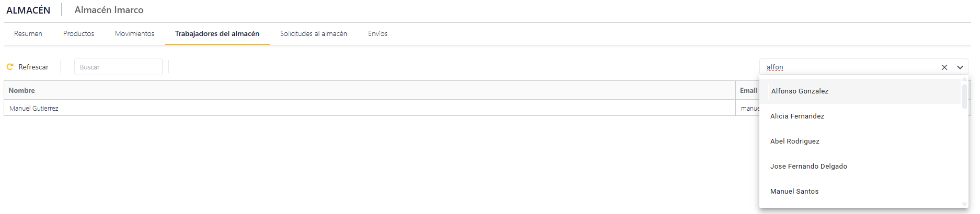Switch to the Productos tab
980x214 pixels.
tap(78, 34)
